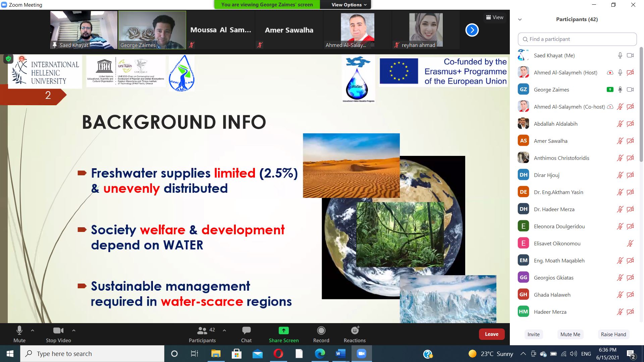Click Ahmed Al-Salaymeh (Host) microphone icon

coord(620,72)
